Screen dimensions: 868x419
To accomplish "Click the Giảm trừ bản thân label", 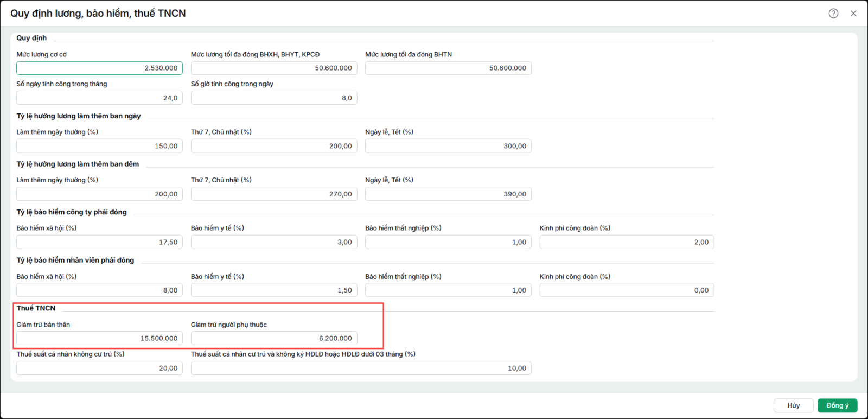I will pyautogui.click(x=43, y=325).
